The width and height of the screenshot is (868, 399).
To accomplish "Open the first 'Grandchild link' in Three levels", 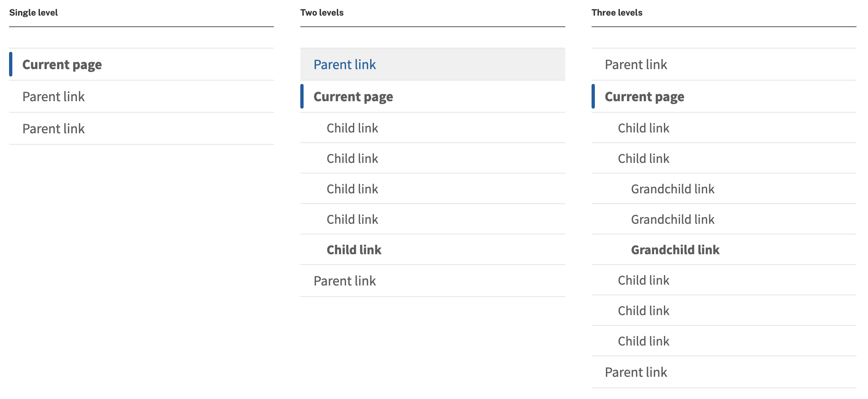I will (x=672, y=189).
